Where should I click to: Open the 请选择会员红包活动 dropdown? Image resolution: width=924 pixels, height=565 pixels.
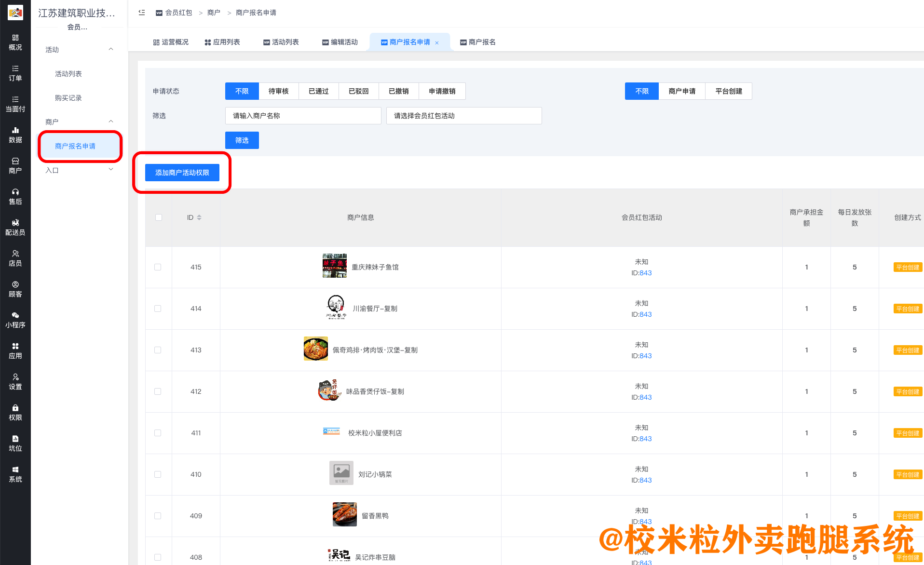click(463, 116)
